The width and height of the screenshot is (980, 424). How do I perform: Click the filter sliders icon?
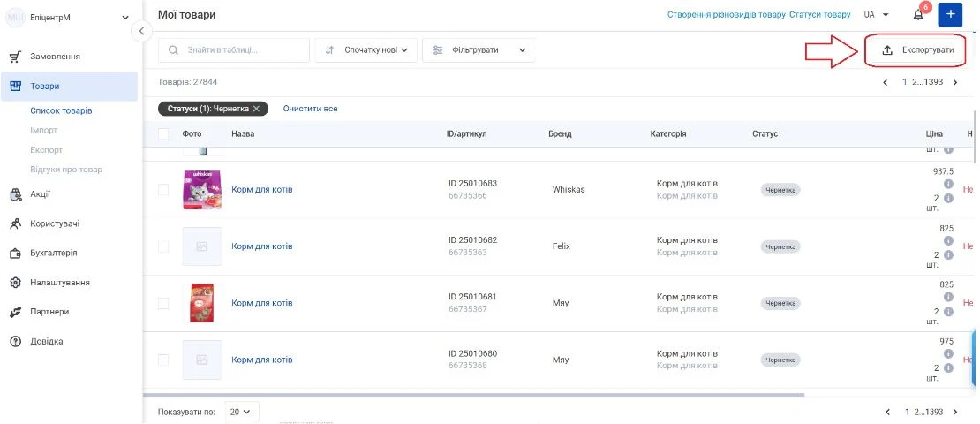click(x=438, y=50)
